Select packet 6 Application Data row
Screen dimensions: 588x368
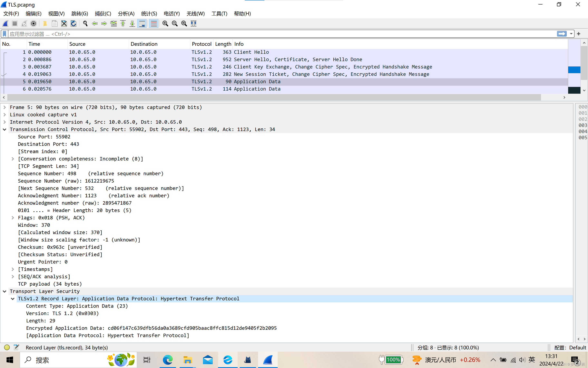(x=284, y=89)
